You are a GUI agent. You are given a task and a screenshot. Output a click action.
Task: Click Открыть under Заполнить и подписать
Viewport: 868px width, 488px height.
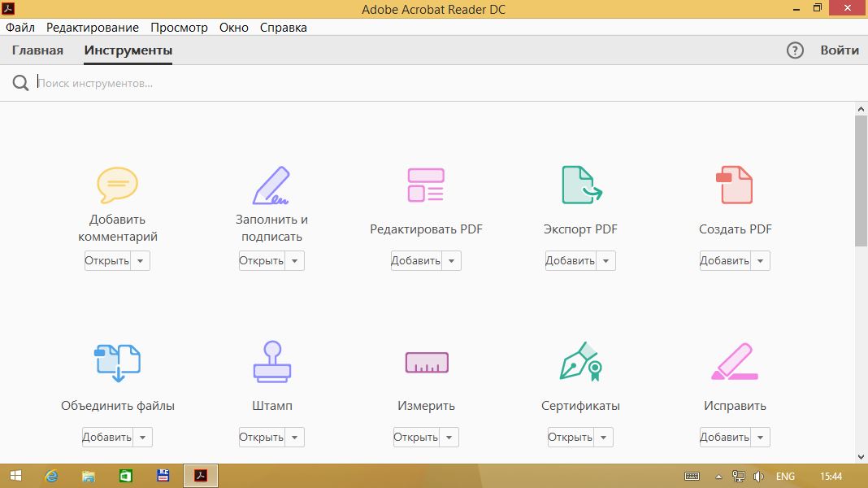pos(261,261)
